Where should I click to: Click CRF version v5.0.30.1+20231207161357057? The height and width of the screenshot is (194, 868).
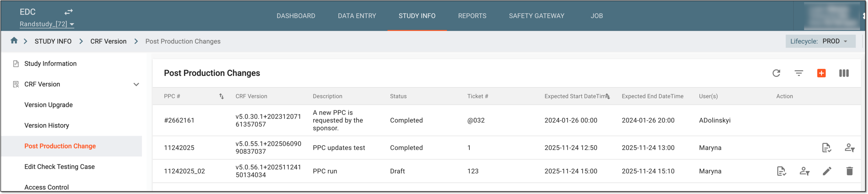click(268, 121)
